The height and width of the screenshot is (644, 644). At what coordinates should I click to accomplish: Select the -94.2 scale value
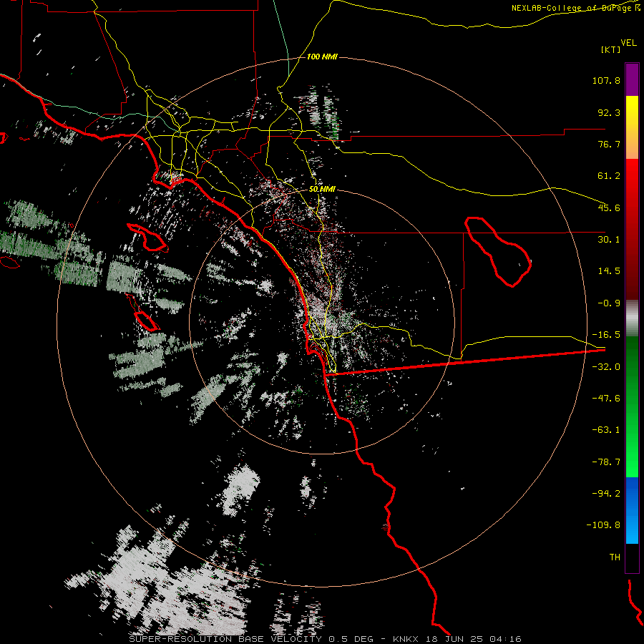tap(606, 493)
